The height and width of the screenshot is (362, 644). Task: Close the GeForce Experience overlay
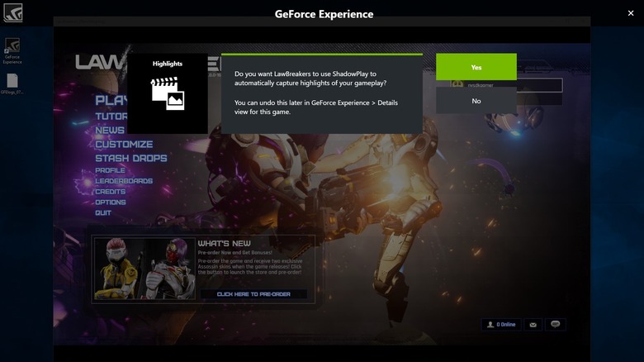[x=631, y=13]
